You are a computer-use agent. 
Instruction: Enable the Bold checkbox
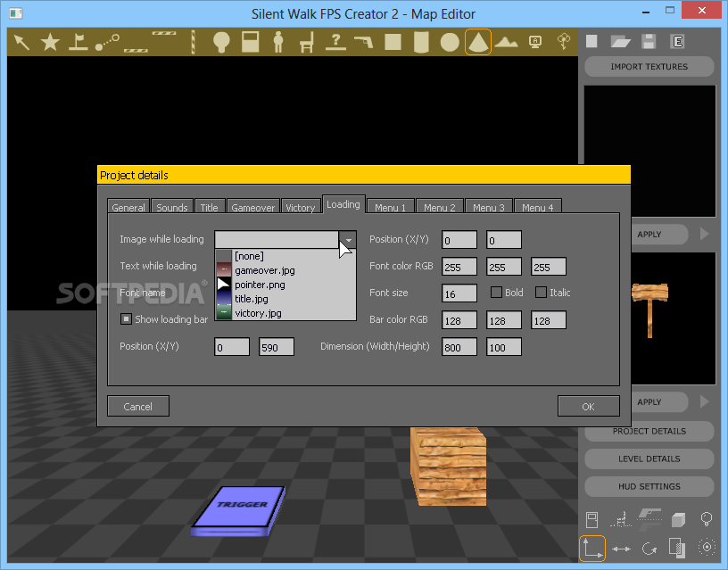496,292
